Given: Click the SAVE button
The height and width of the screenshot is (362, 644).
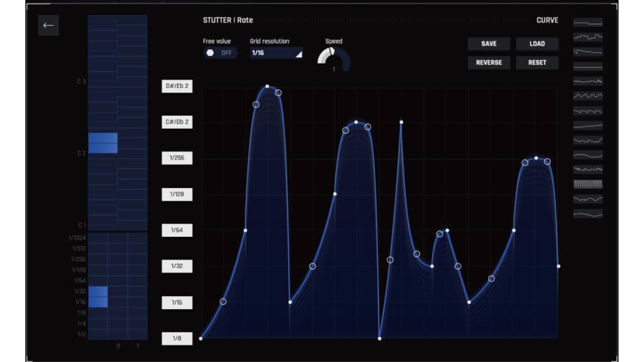Looking at the screenshot, I should click(x=488, y=43).
